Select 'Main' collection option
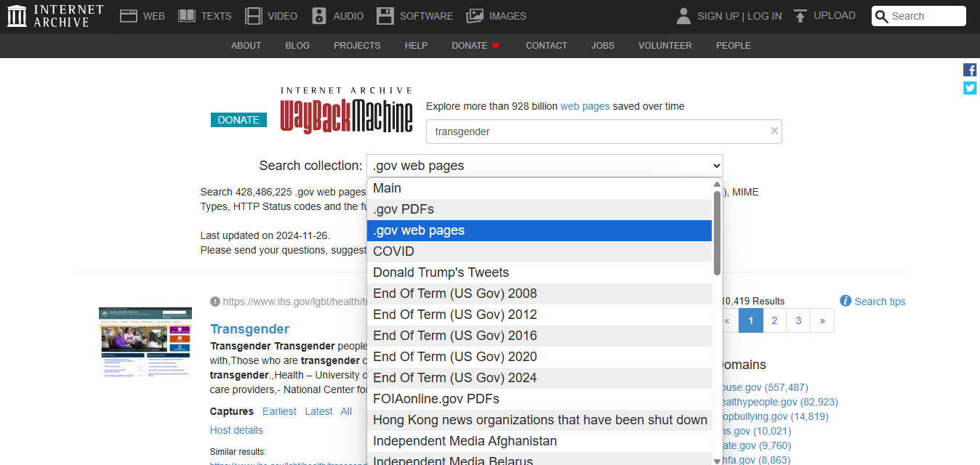This screenshot has width=980, height=465. (539, 188)
